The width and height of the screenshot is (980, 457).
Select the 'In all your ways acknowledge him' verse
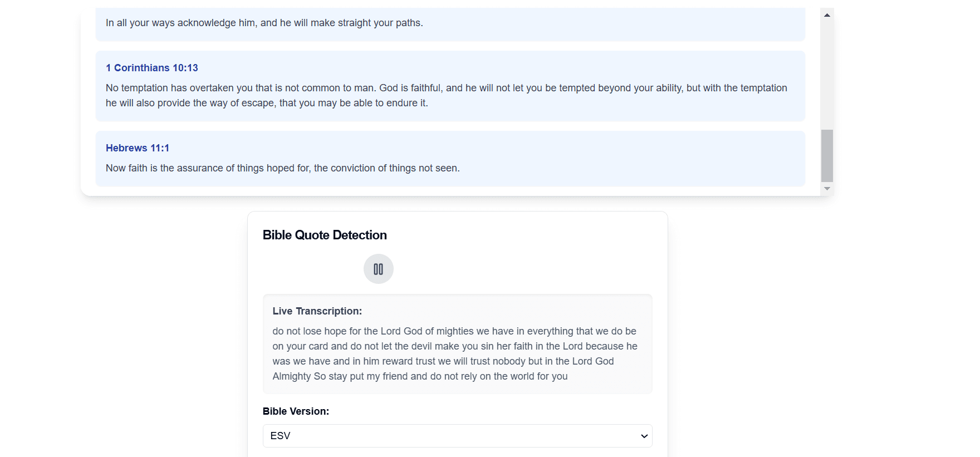(264, 23)
